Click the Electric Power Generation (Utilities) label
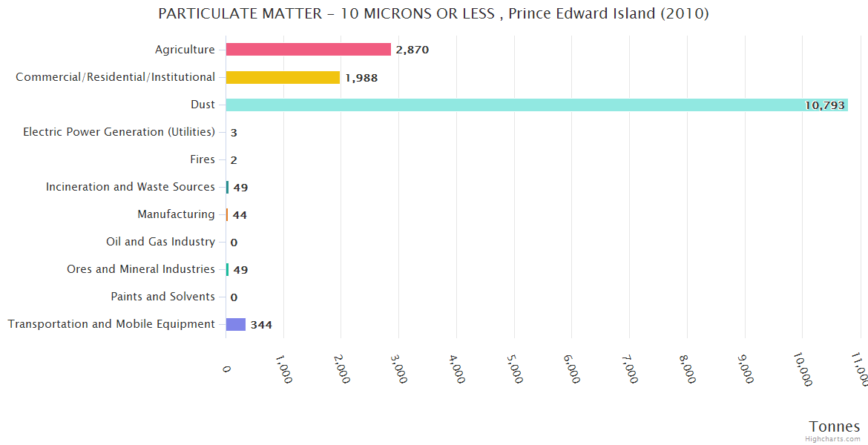868x445 pixels. coord(119,132)
